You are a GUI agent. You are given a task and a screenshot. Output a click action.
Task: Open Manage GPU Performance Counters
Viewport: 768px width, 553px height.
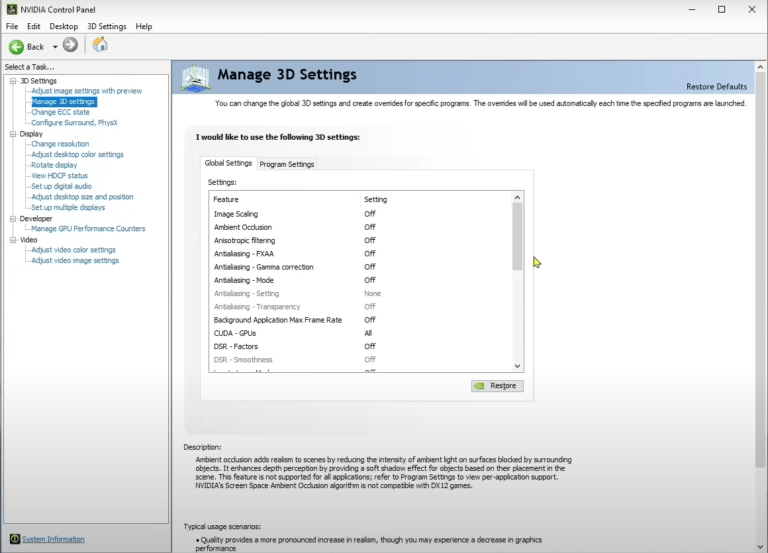(x=88, y=229)
